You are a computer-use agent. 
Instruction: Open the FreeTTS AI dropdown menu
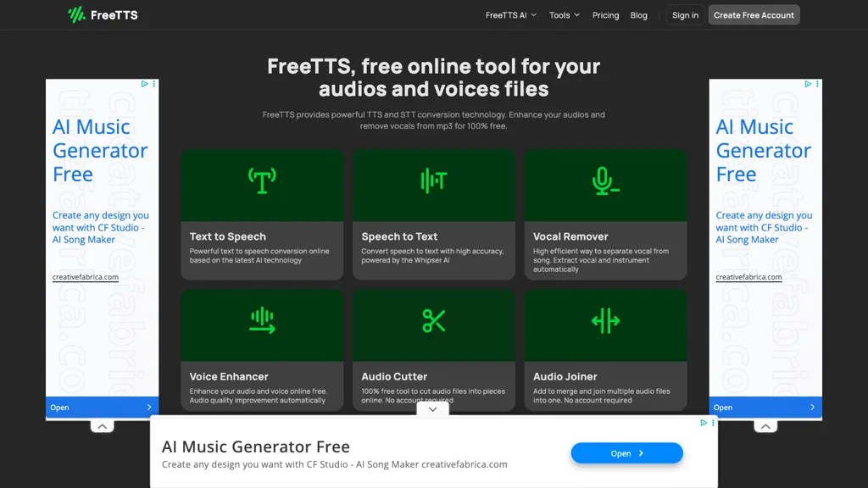(x=510, y=14)
